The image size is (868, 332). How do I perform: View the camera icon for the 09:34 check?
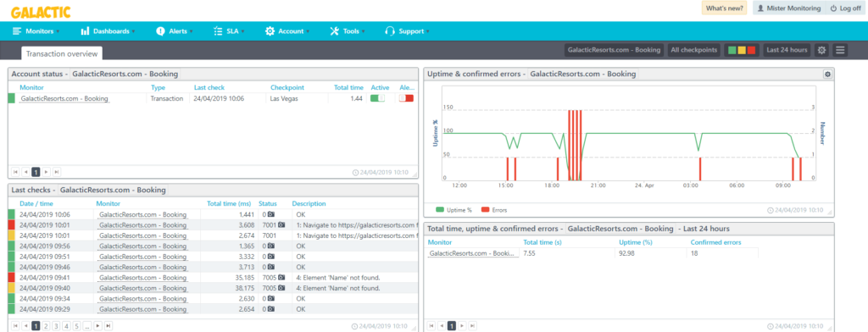click(x=270, y=299)
